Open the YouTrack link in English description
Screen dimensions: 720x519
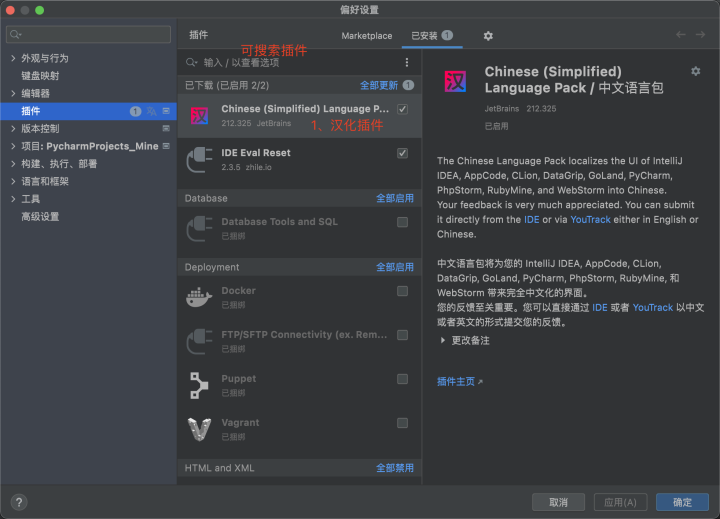pos(591,220)
